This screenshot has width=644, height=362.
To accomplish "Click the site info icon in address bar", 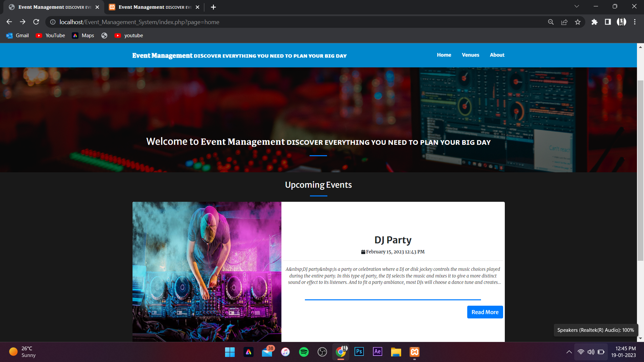I will pyautogui.click(x=53, y=22).
